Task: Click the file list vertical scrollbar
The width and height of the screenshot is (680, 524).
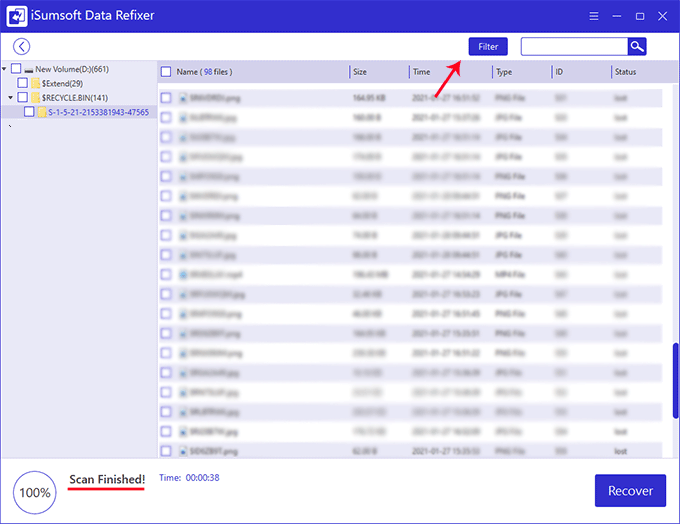Action: 675,380
